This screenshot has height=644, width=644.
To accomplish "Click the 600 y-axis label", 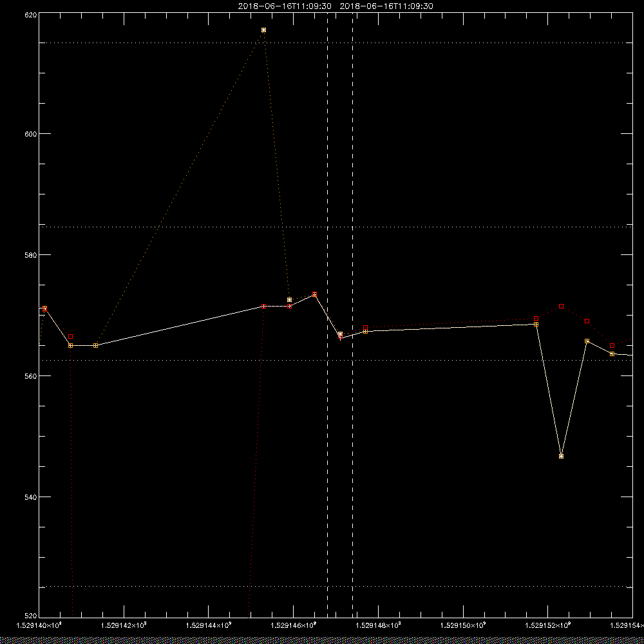I will [31, 134].
